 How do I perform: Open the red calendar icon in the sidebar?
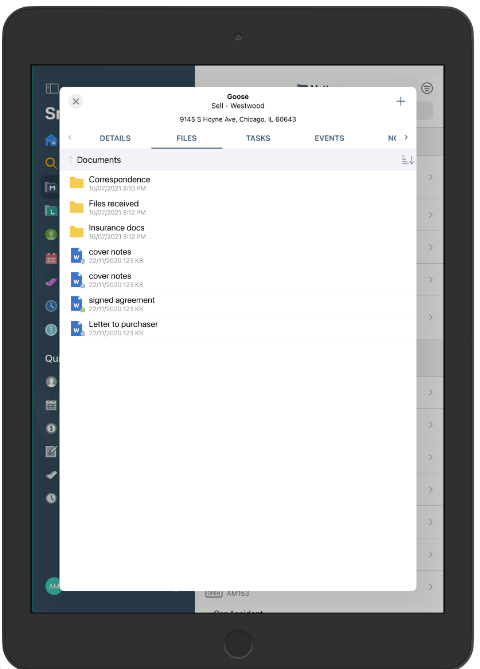click(51, 258)
